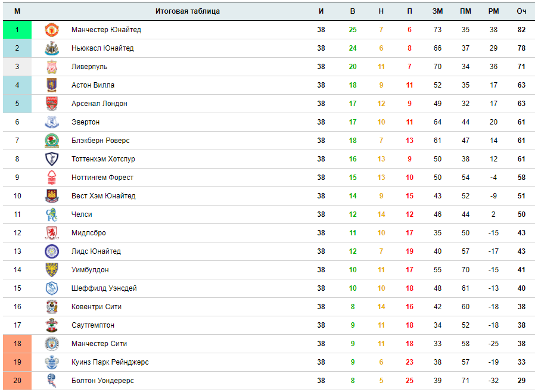Click the РМ goal difference column header

click(493, 11)
